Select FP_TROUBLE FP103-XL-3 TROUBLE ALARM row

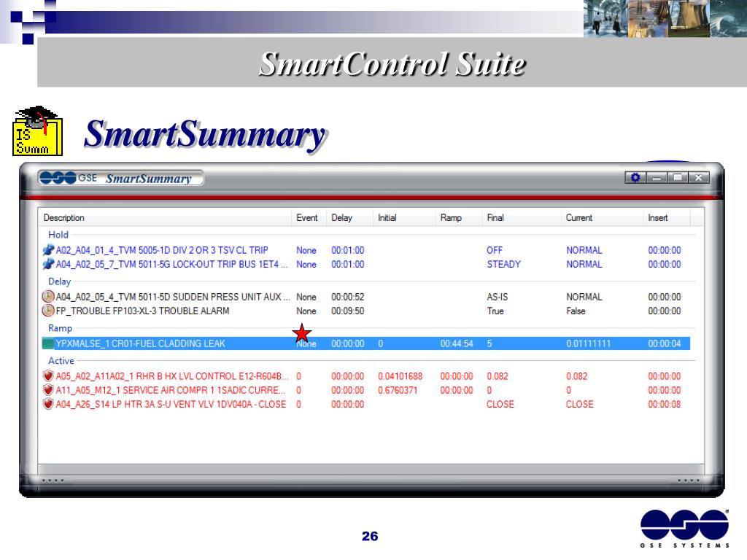[x=366, y=311]
